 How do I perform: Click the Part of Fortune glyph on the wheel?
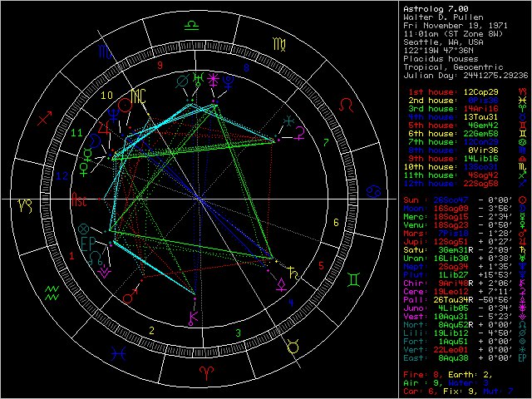(x=84, y=229)
